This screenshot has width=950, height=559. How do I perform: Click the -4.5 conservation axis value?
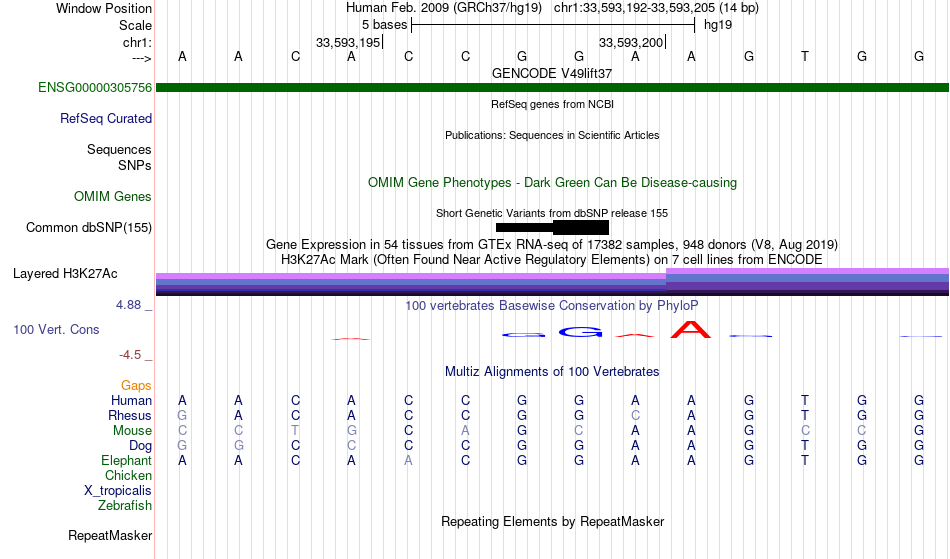coord(130,354)
